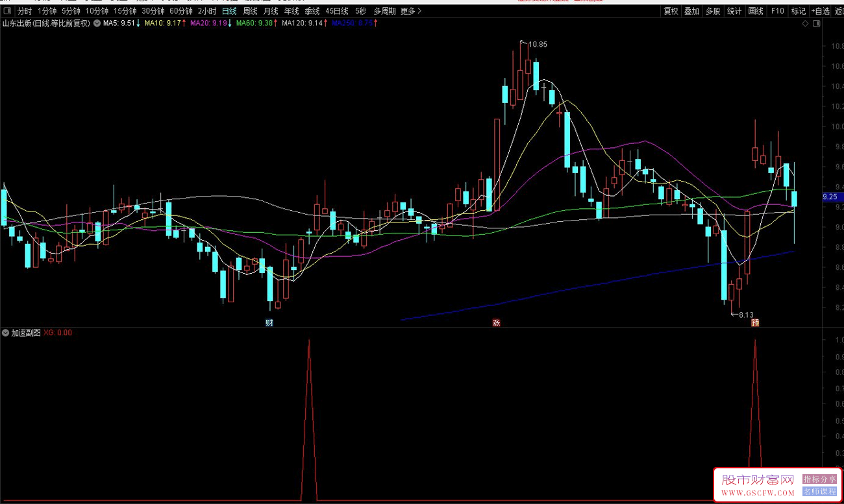844x504 pixels.
Task: Expand the 加速副图 indicator dropdown arrow
Action: pyautogui.click(x=6, y=333)
